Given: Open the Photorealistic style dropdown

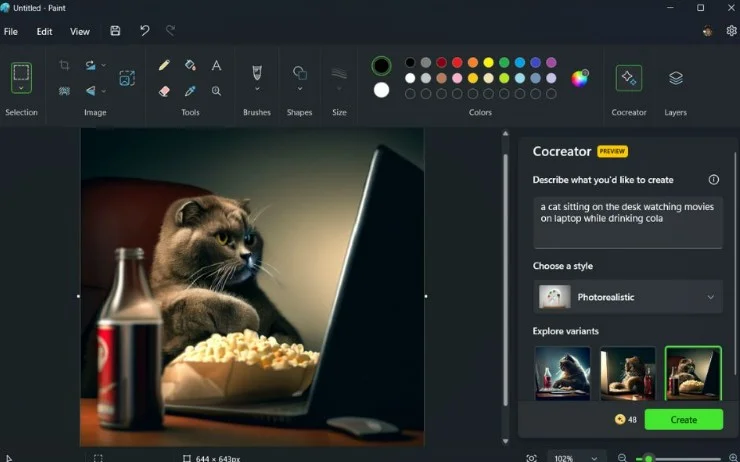Looking at the screenshot, I should (x=628, y=297).
